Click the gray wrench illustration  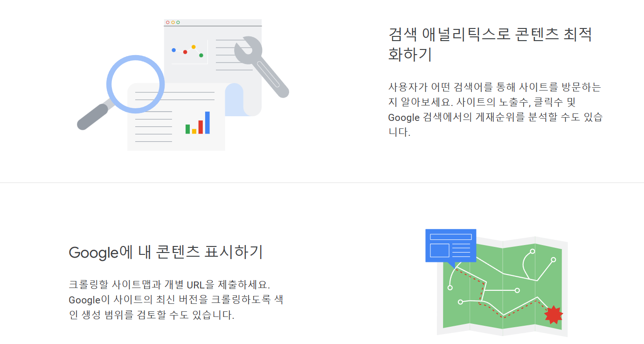(x=261, y=67)
